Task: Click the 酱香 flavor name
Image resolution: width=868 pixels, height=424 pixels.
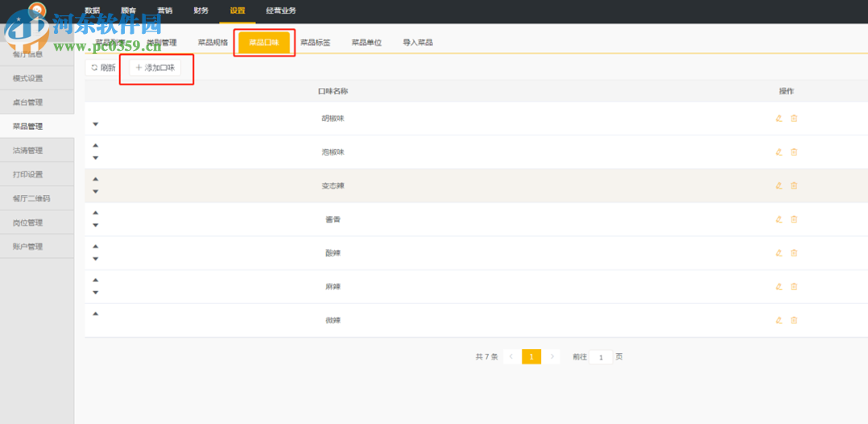Action: [333, 219]
